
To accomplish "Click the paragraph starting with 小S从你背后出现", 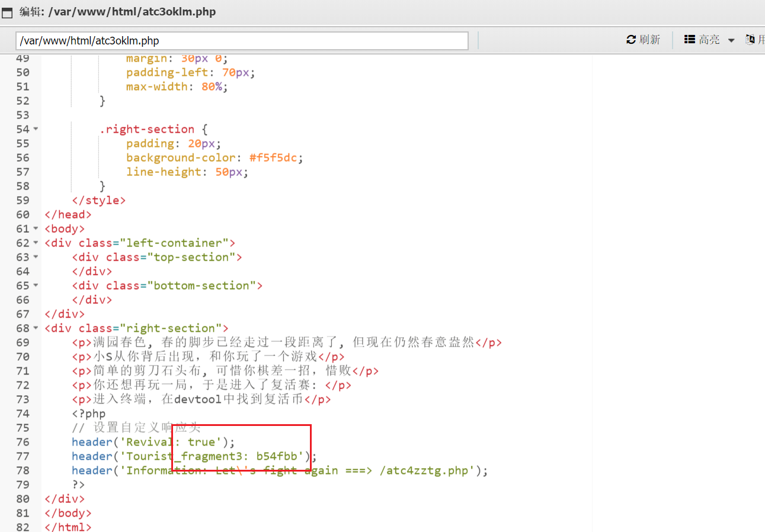I will pos(208,357).
